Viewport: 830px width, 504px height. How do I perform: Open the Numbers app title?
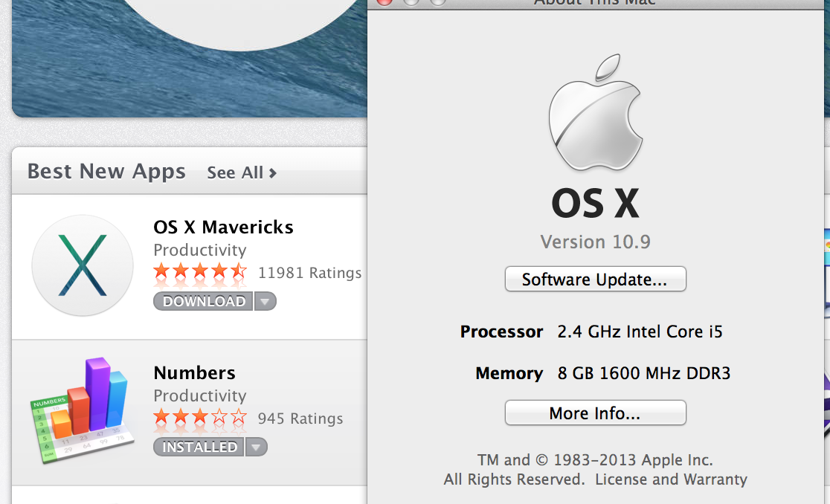[194, 373]
